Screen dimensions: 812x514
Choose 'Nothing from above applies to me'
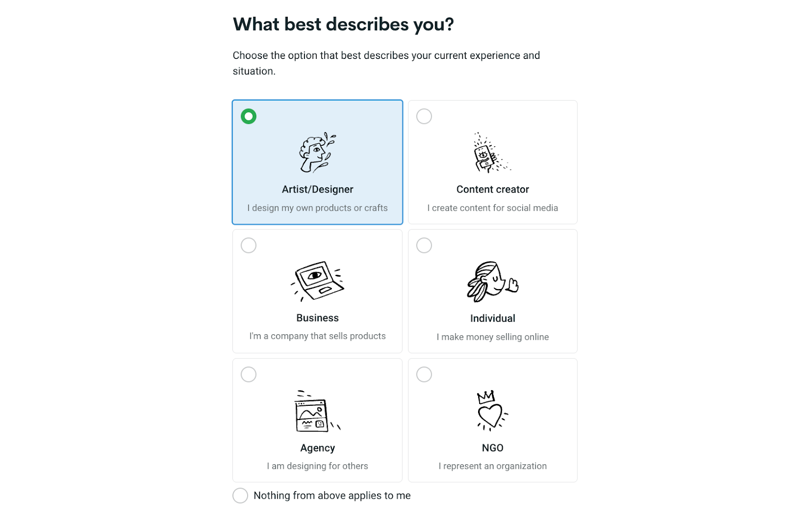(x=240, y=495)
